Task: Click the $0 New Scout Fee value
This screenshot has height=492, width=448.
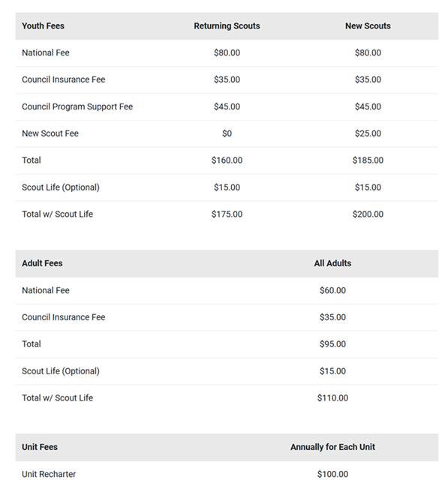Action: click(227, 133)
